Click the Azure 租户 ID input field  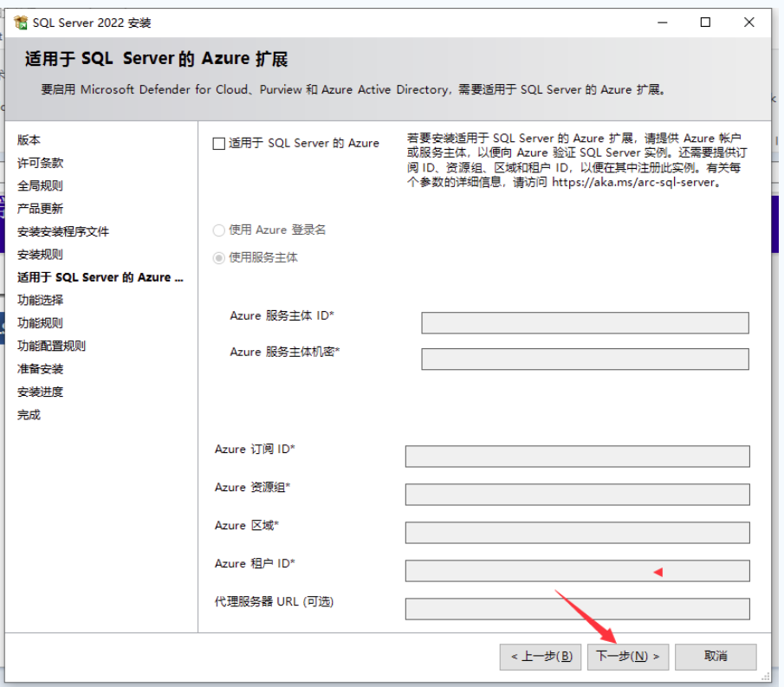coord(578,571)
